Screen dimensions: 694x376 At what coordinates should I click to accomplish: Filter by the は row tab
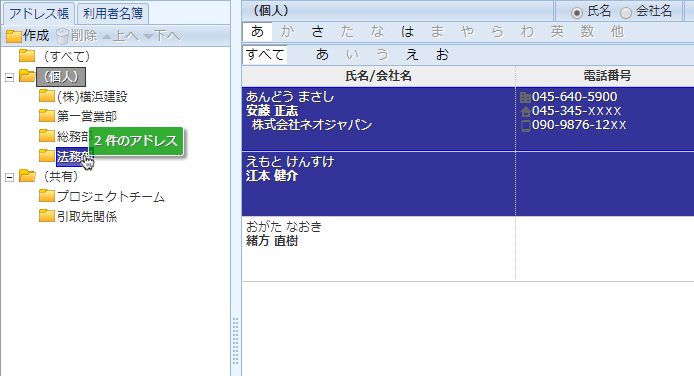407,31
